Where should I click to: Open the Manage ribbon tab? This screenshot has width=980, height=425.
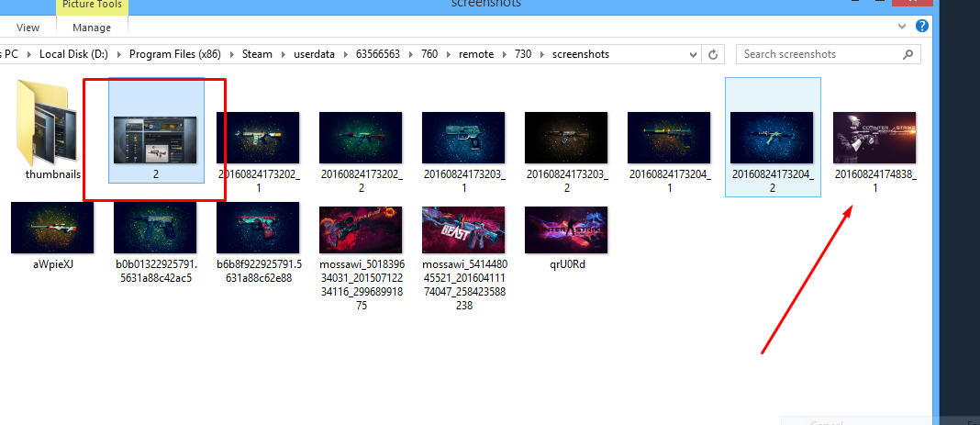pyautogui.click(x=92, y=28)
